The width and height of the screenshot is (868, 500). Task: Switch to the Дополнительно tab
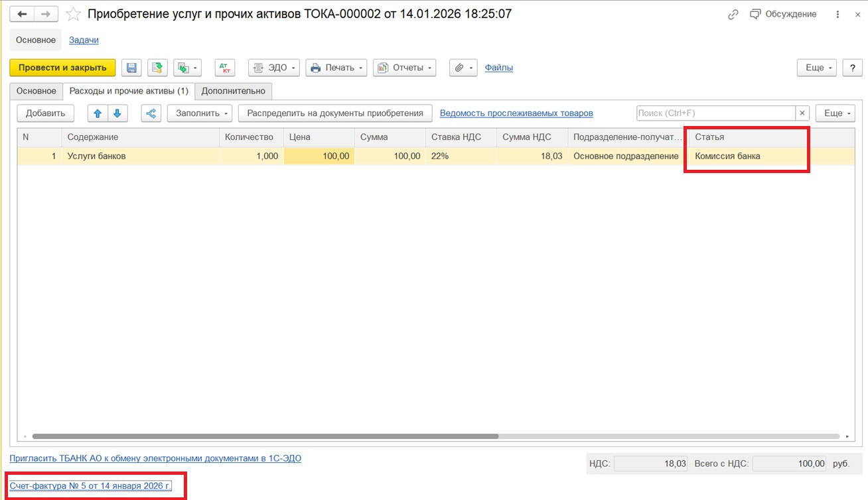233,91
